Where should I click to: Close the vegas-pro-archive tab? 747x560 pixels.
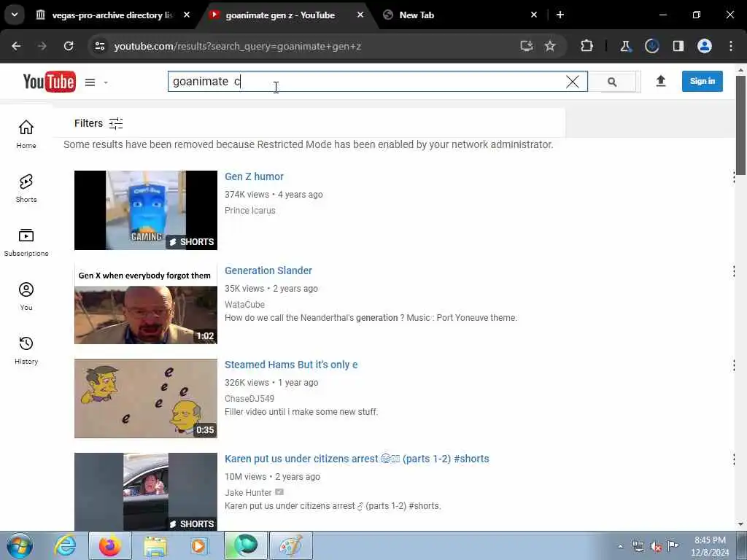(187, 15)
